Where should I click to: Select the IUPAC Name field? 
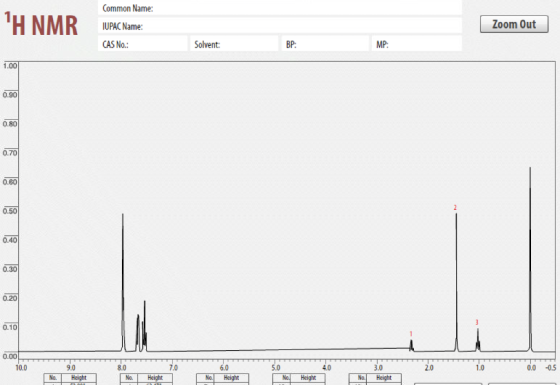(x=280, y=26)
